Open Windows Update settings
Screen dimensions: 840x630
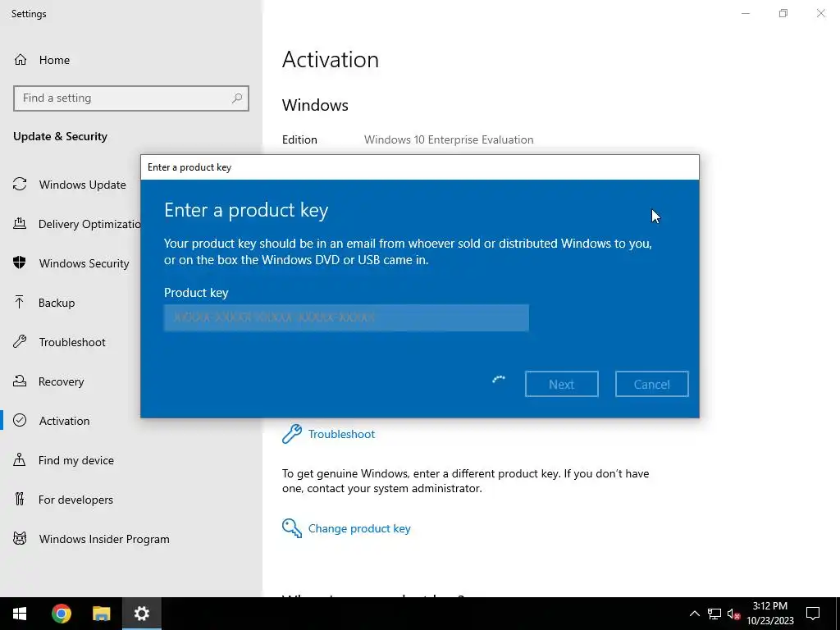[83, 185]
